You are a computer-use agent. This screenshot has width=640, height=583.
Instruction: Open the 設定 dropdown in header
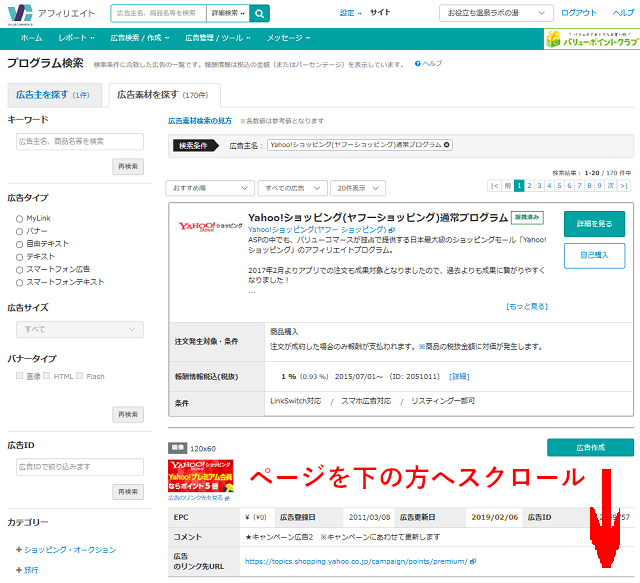pos(350,13)
